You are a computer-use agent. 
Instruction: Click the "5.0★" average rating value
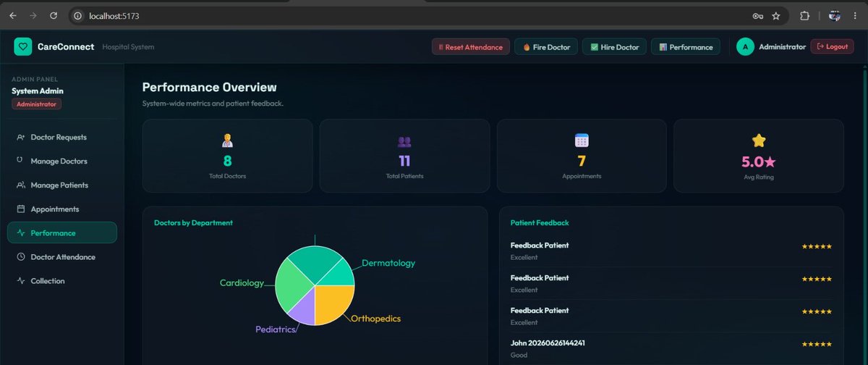tap(759, 161)
